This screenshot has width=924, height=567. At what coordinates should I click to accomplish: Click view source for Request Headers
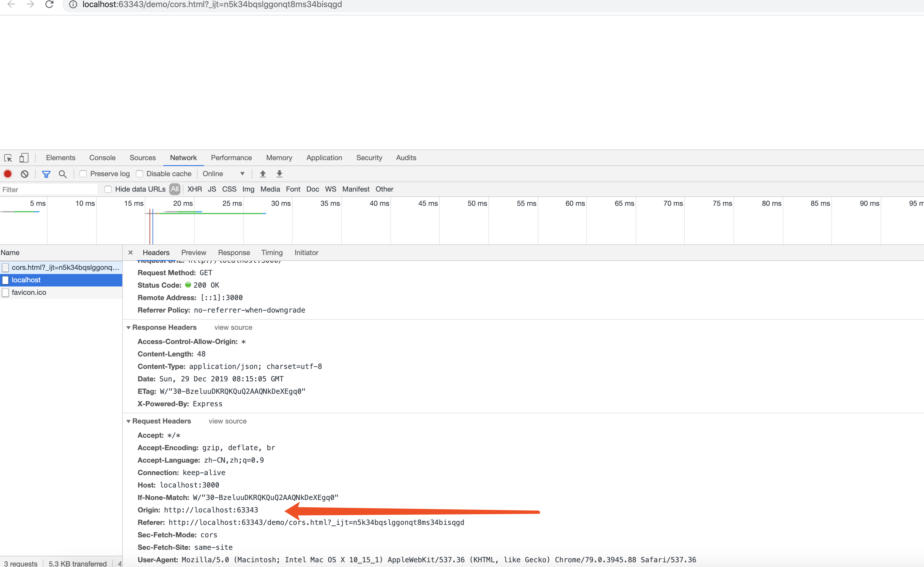pos(227,421)
